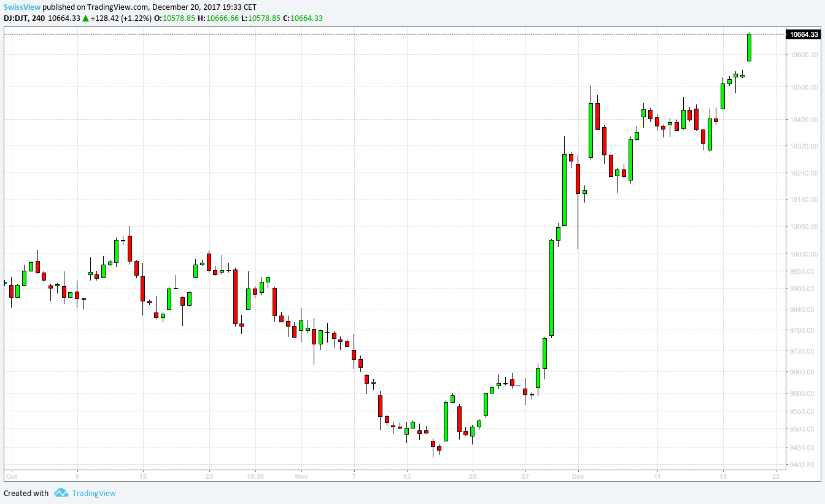Click the SwissView author name

[22, 7]
